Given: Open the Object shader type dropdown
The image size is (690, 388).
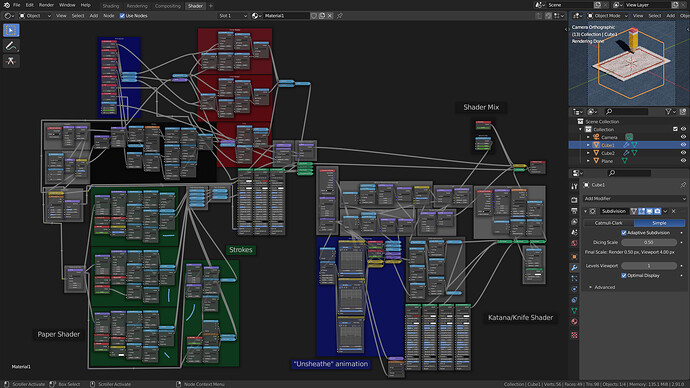Looking at the screenshot, I should [35, 16].
